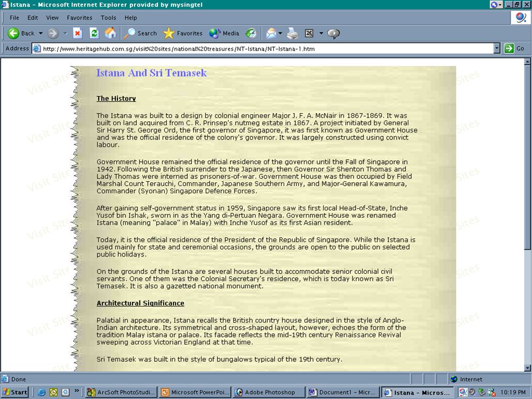Click the Internet Explorer title bar icon
The image size is (532, 399).
tap(5, 5)
